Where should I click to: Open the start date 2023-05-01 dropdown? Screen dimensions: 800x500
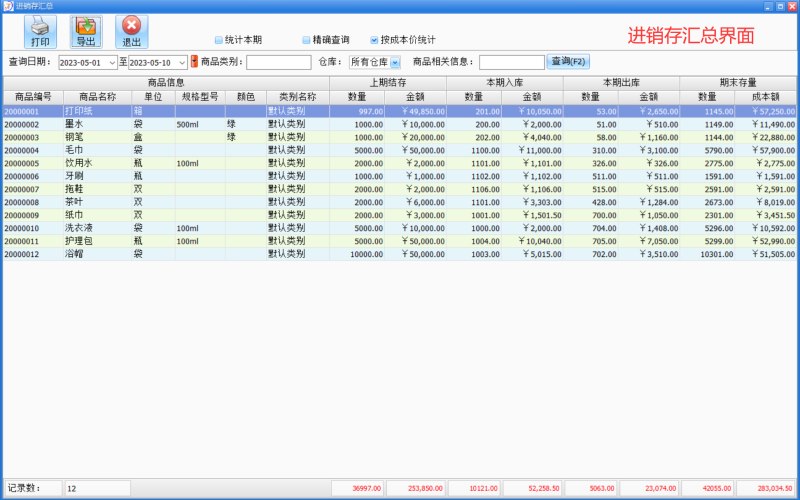tap(112, 63)
